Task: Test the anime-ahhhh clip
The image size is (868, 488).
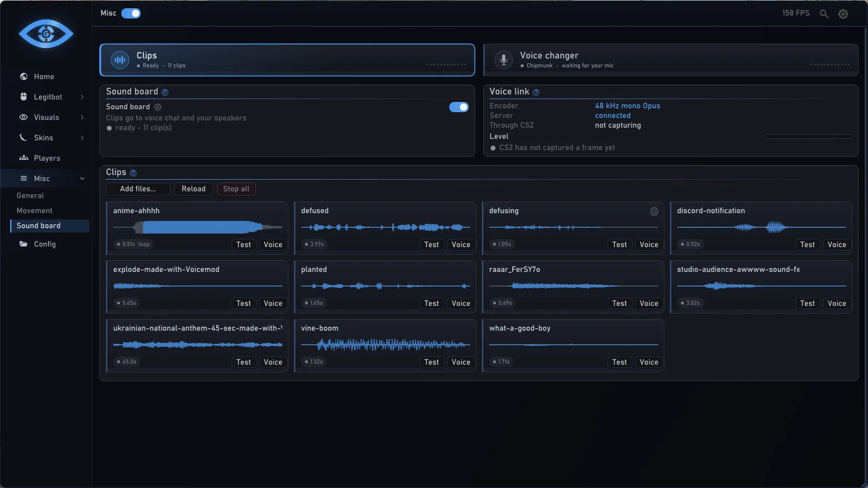Action: 243,245
